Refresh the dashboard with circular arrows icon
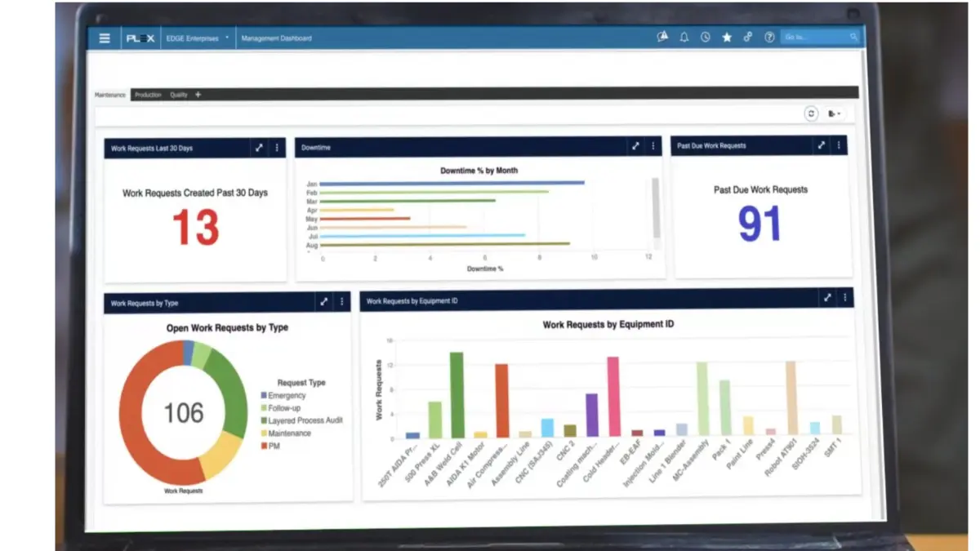The width and height of the screenshot is (980, 551). coord(810,113)
